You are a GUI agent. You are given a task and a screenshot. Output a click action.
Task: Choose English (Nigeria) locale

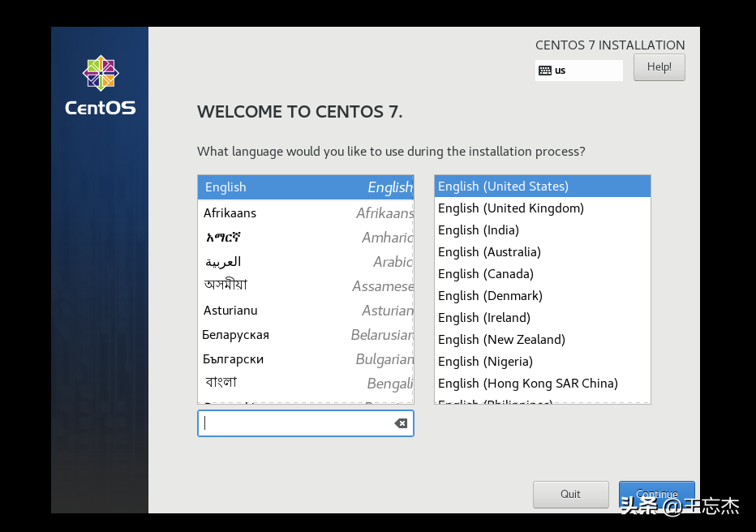tap(543, 362)
